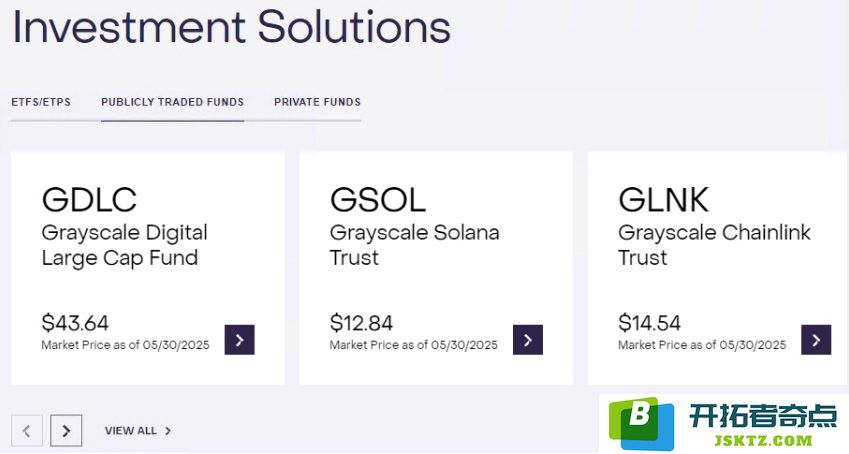Screen dimensions: 849x454
Task: Open the Private Funds tab
Action: point(317,102)
